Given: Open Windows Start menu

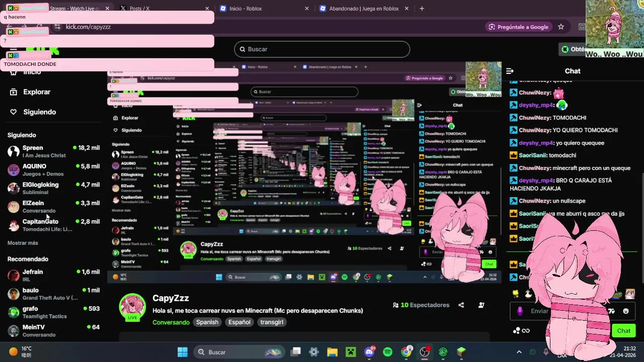Looking at the screenshot, I should pos(183,352).
